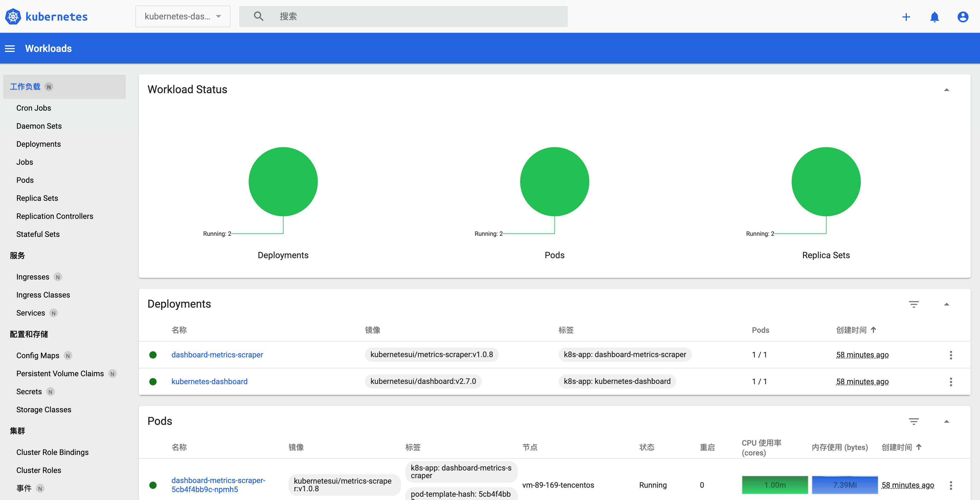980x500 pixels.
Task: Toggle the hamburger menu icon
Action: click(x=10, y=48)
